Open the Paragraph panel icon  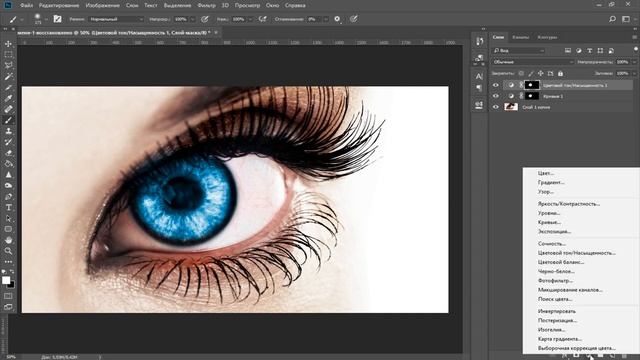coord(479,88)
